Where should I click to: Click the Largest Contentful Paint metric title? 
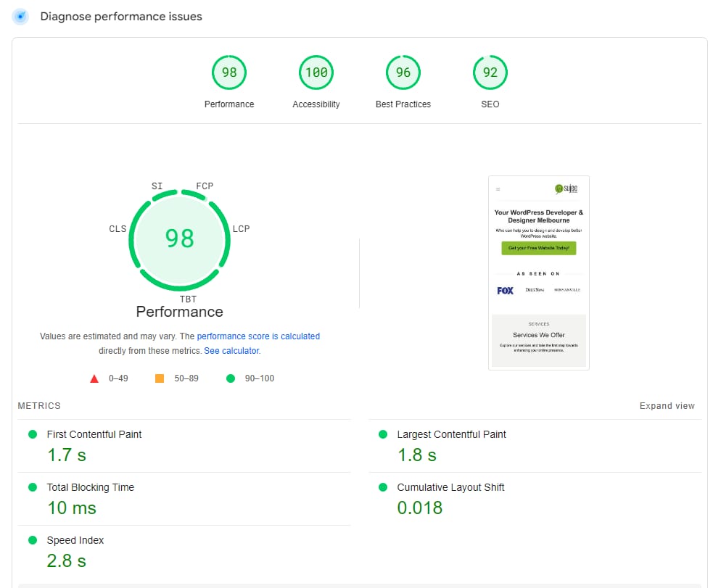pyautogui.click(x=451, y=434)
